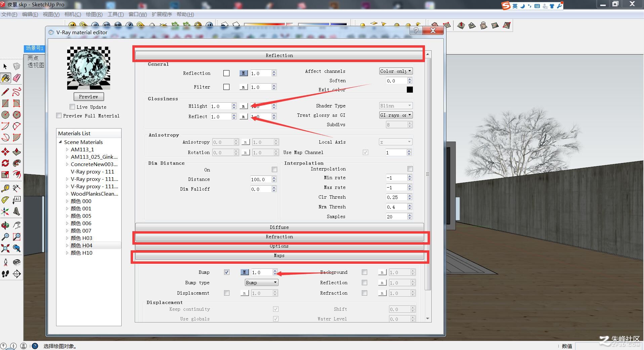Click the Preview button

pos(88,97)
